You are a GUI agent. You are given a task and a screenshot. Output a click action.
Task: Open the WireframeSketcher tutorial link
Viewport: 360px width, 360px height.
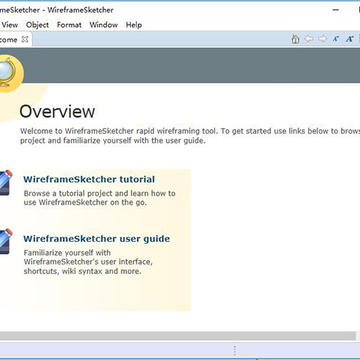click(x=89, y=179)
